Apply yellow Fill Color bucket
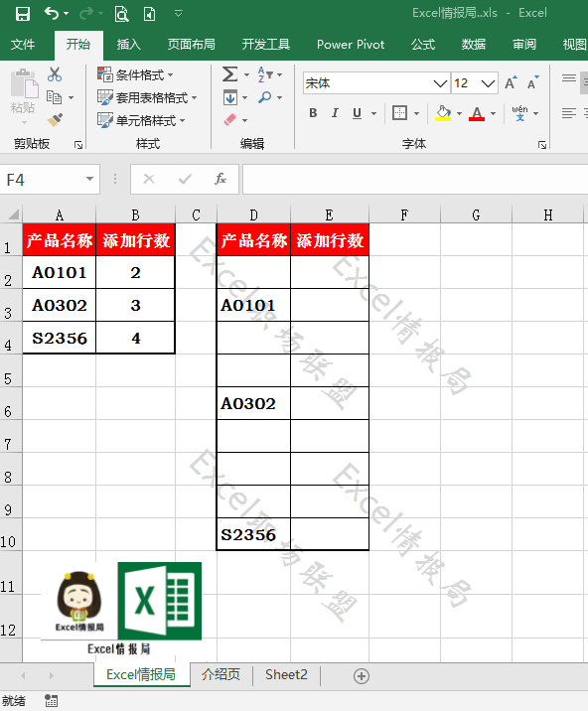588x711 pixels. (443, 113)
